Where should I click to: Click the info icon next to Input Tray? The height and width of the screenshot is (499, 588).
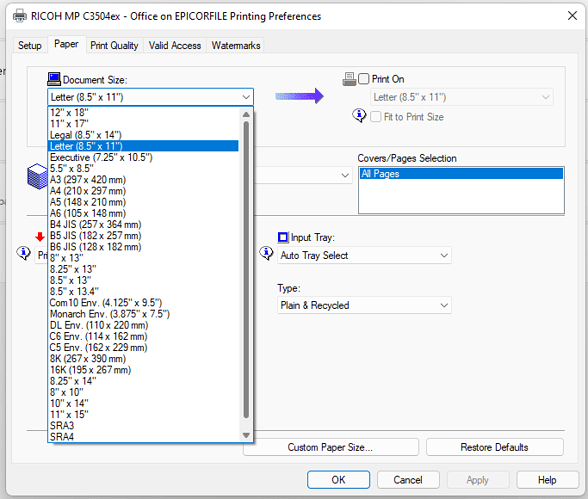[x=266, y=253]
